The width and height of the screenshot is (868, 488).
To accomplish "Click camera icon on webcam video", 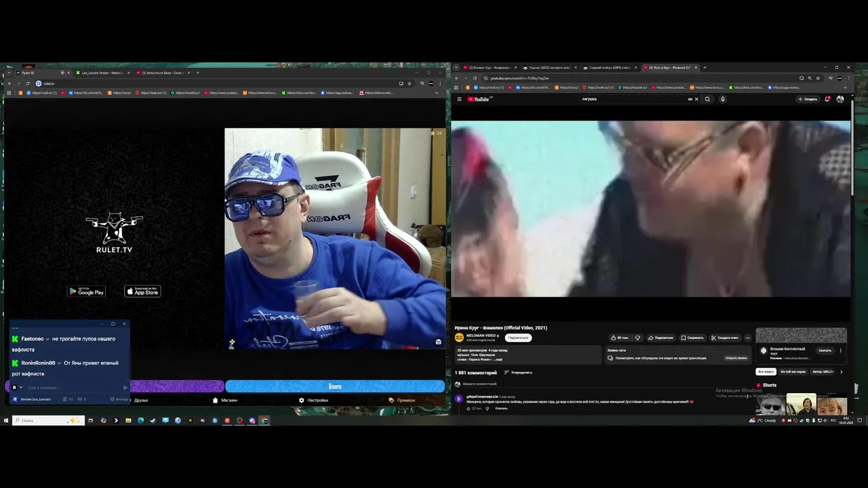I will tap(438, 342).
